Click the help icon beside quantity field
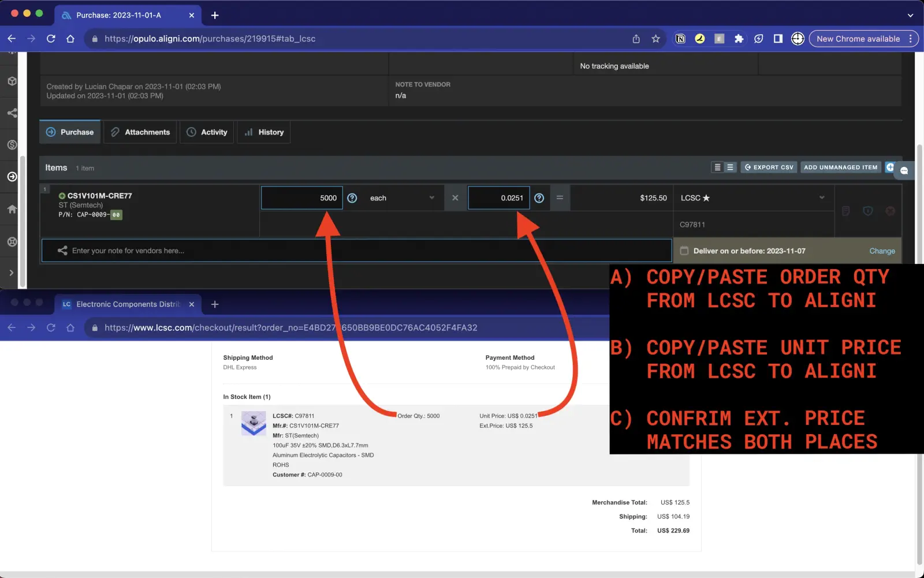The image size is (924, 578). [352, 198]
